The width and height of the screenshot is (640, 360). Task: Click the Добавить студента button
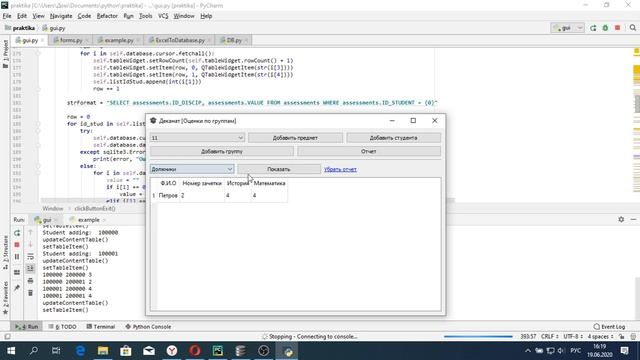(393, 138)
